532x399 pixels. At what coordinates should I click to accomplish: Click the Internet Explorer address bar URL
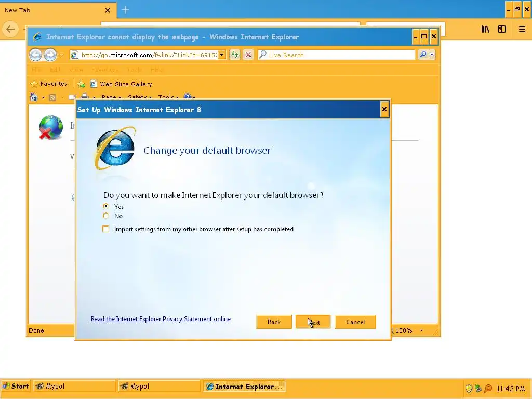[149, 55]
